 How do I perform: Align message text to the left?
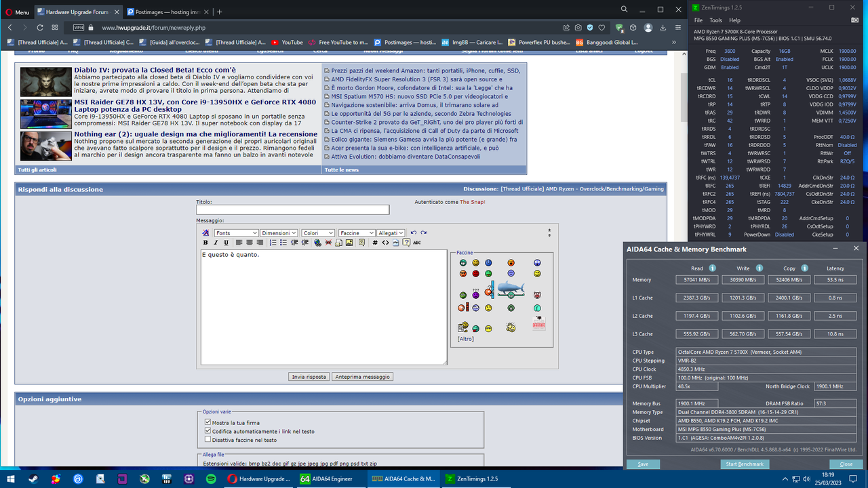coord(239,243)
